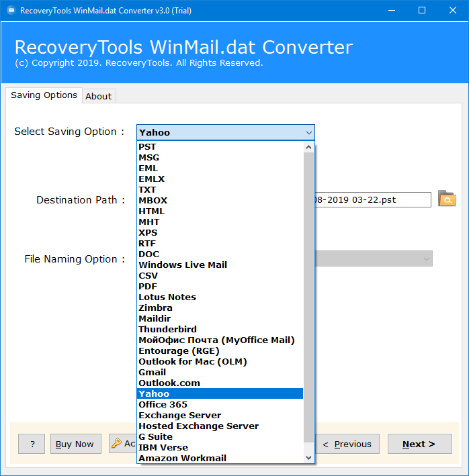Click the key icon on Activate button
Screen dimensions: 469x476
pyautogui.click(x=116, y=444)
